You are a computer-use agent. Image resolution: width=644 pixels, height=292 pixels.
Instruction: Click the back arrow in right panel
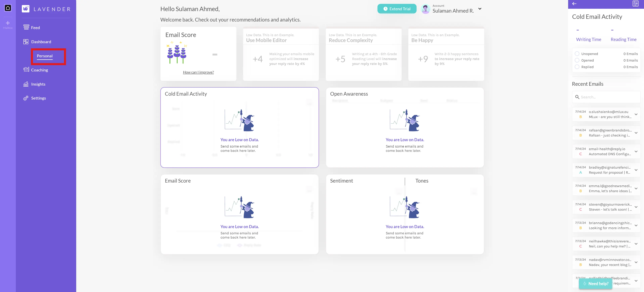574,4
